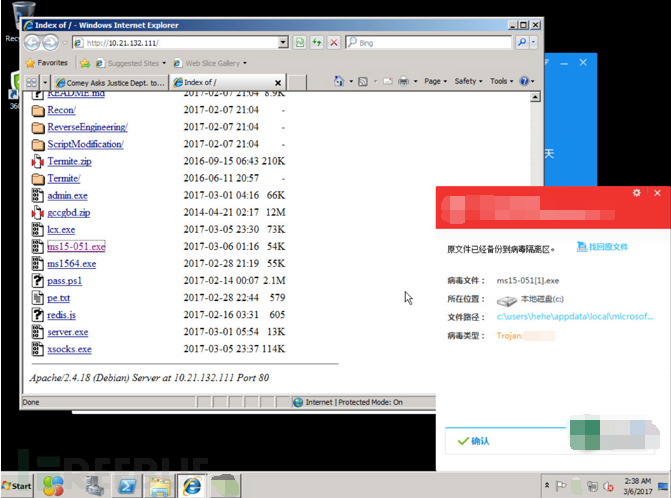Click the pass.ps1 link

pyautogui.click(x=65, y=281)
